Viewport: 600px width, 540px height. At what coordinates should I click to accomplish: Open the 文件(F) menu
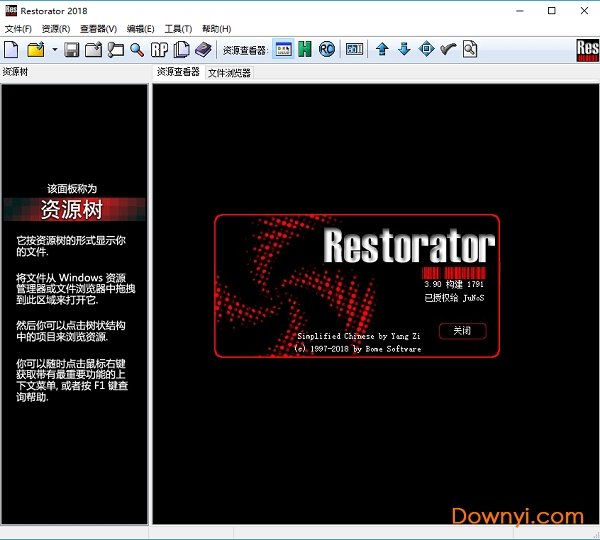[18, 29]
